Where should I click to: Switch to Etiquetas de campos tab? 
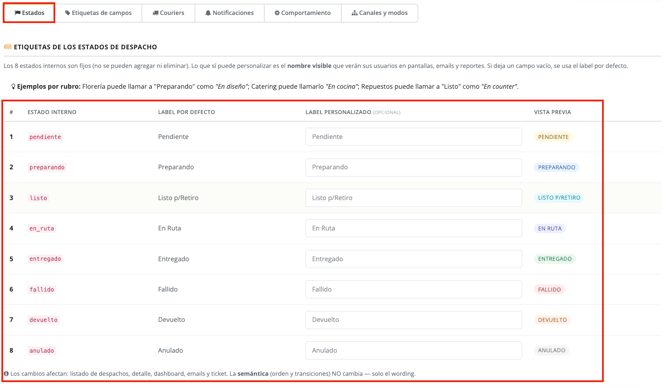pyautogui.click(x=98, y=13)
